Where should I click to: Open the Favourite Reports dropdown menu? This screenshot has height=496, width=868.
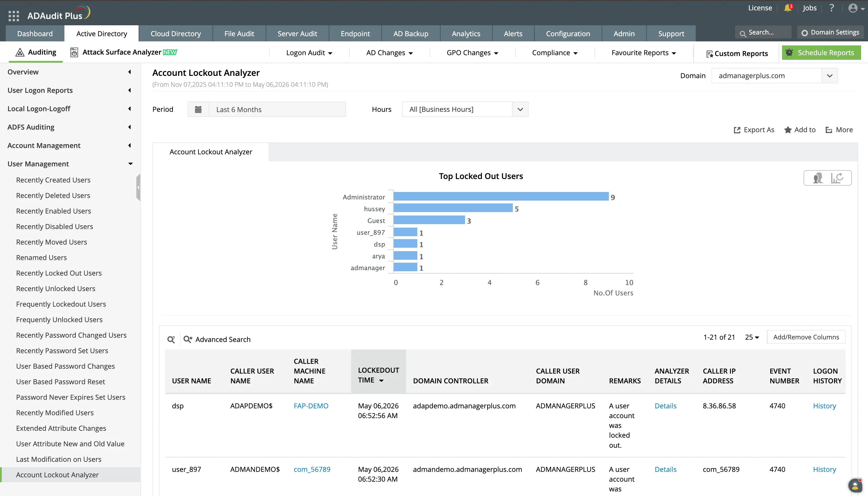pyautogui.click(x=644, y=53)
